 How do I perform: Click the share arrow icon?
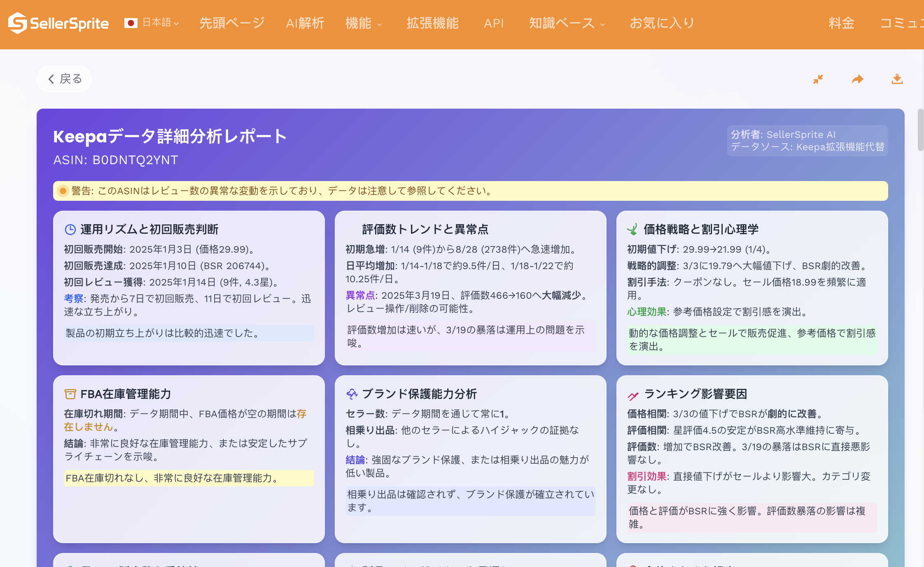857,79
